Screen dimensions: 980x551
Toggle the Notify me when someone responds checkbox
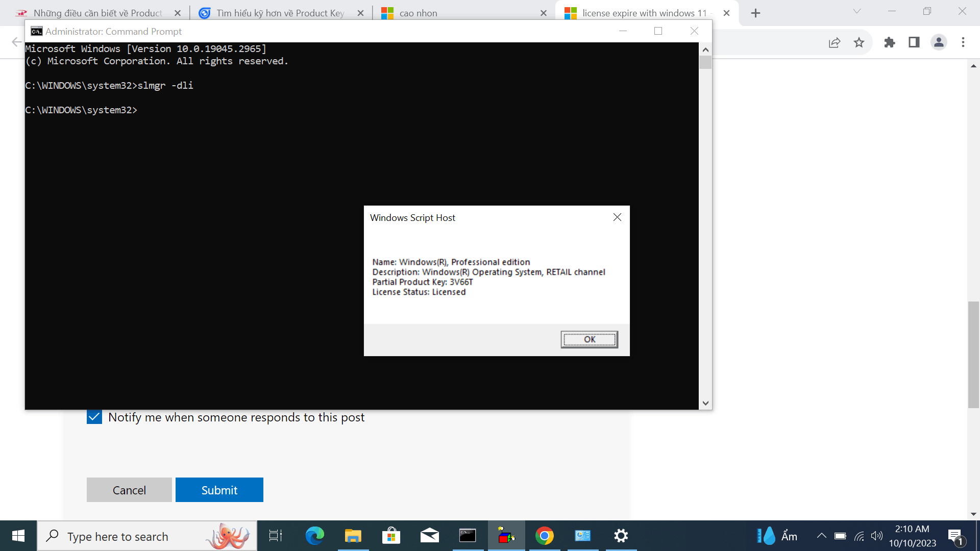coord(94,417)
